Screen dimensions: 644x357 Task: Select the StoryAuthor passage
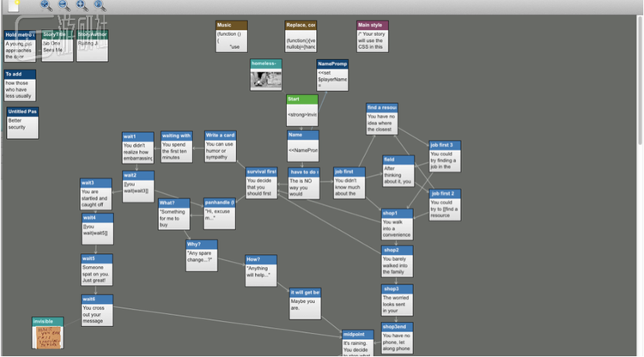coord(93,45)
